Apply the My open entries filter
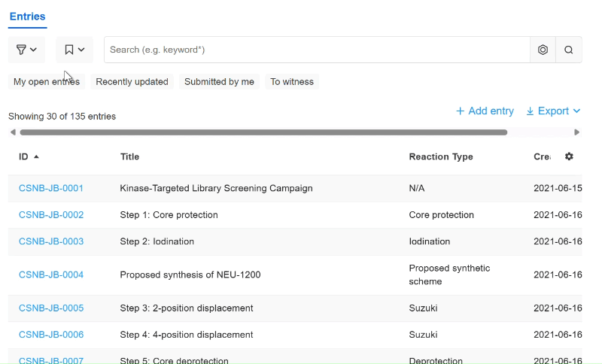The width and height of the screenshot is (602, 364). point(47,82)
